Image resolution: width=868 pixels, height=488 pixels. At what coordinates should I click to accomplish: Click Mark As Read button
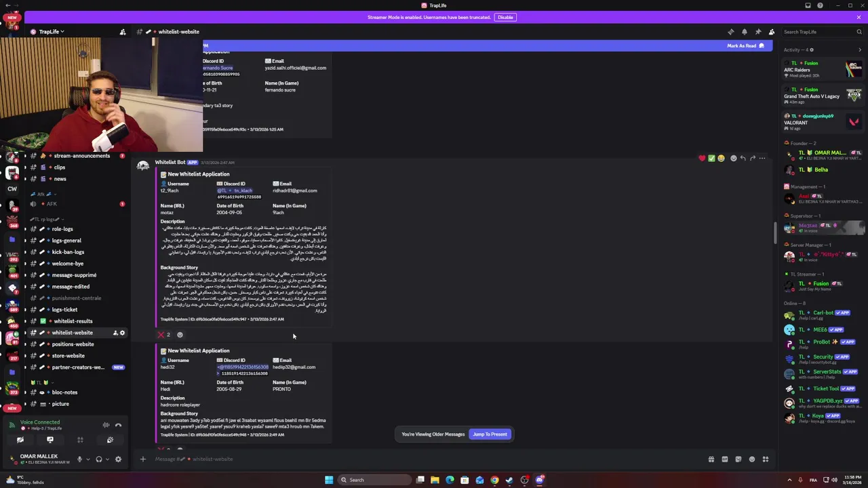click(x=745, y=46)
